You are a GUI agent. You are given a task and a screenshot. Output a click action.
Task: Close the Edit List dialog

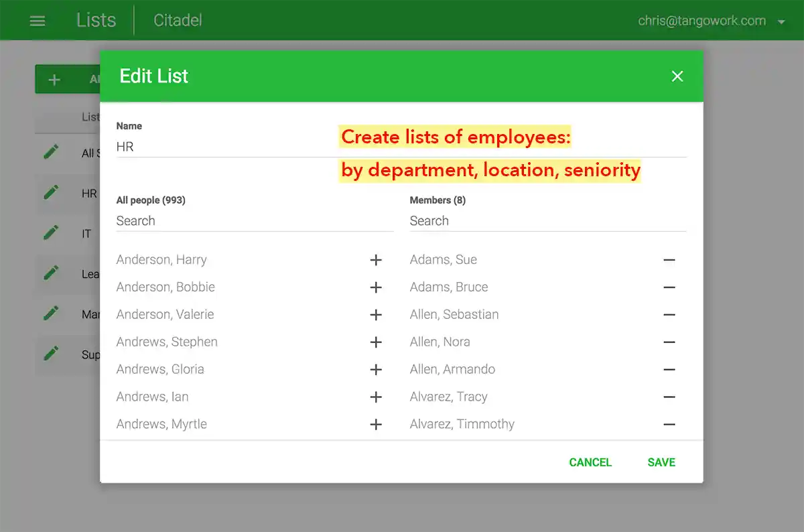tap(677, 76)
